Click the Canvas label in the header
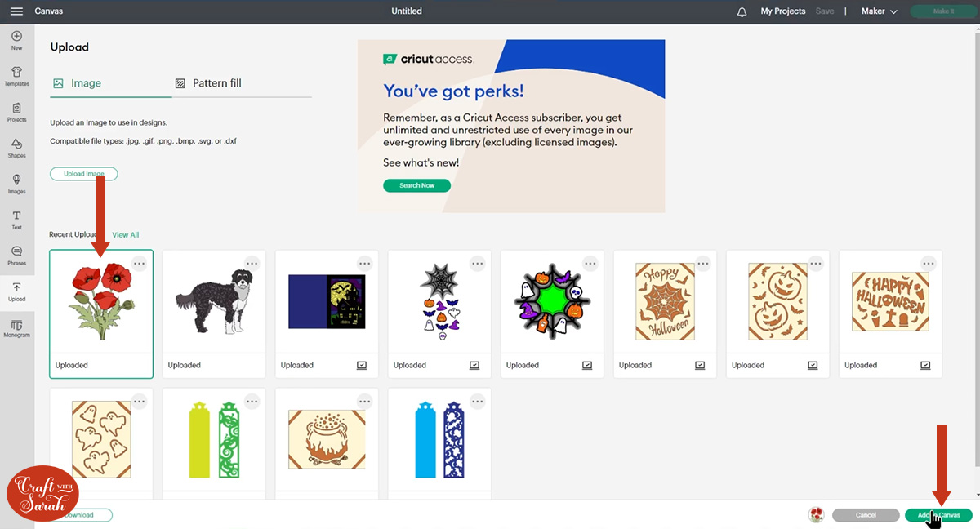The image size is (980, 529). (x=49, y=11)
